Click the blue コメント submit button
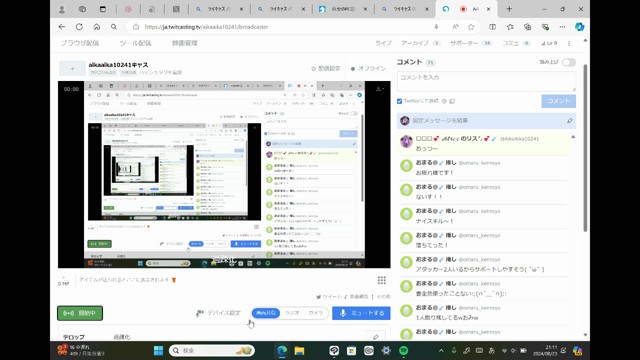Screen dimensions: 640x360 coord(558,101)
